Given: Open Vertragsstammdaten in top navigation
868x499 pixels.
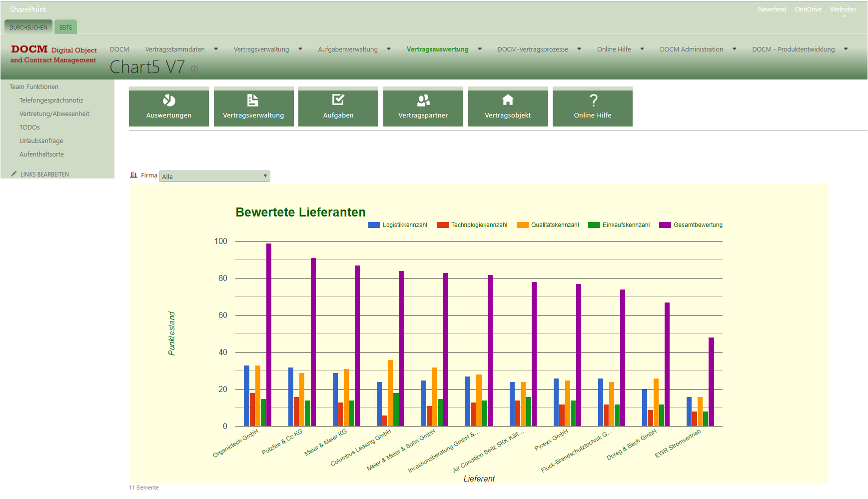Looking at the screenshot, I should point(175,49).
